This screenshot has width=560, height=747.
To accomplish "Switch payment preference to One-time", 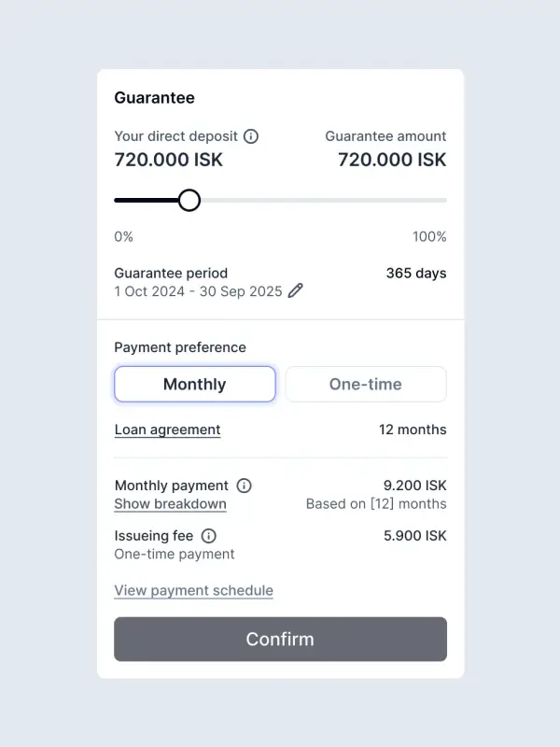I will (365, 384).
